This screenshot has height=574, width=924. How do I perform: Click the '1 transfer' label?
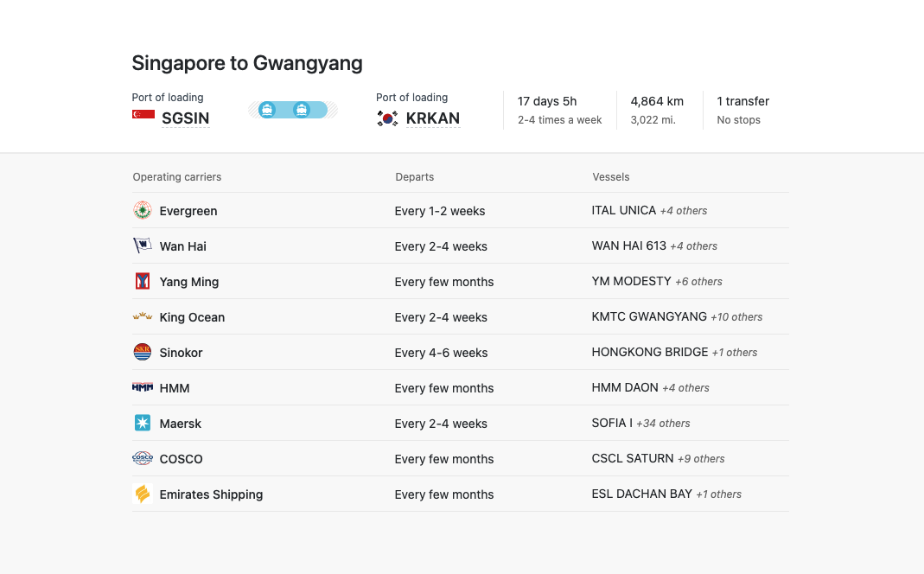pyautogui.click(x=742, y=101)
